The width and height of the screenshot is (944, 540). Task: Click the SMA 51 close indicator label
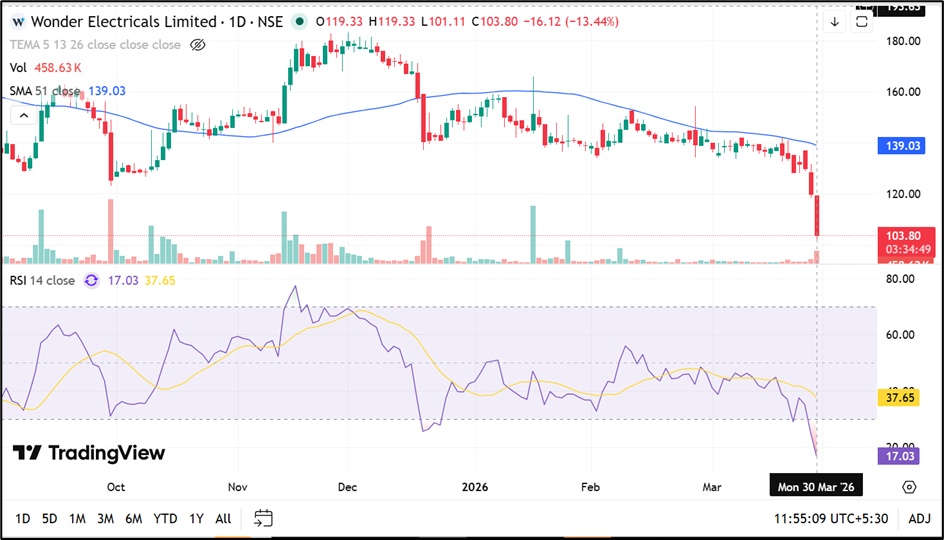point(45,91)
